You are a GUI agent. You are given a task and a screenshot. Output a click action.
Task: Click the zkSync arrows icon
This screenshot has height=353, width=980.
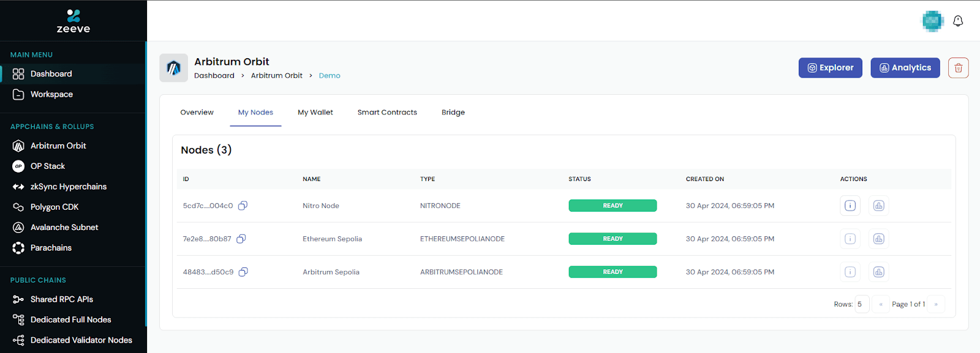[x=18, y=187]
